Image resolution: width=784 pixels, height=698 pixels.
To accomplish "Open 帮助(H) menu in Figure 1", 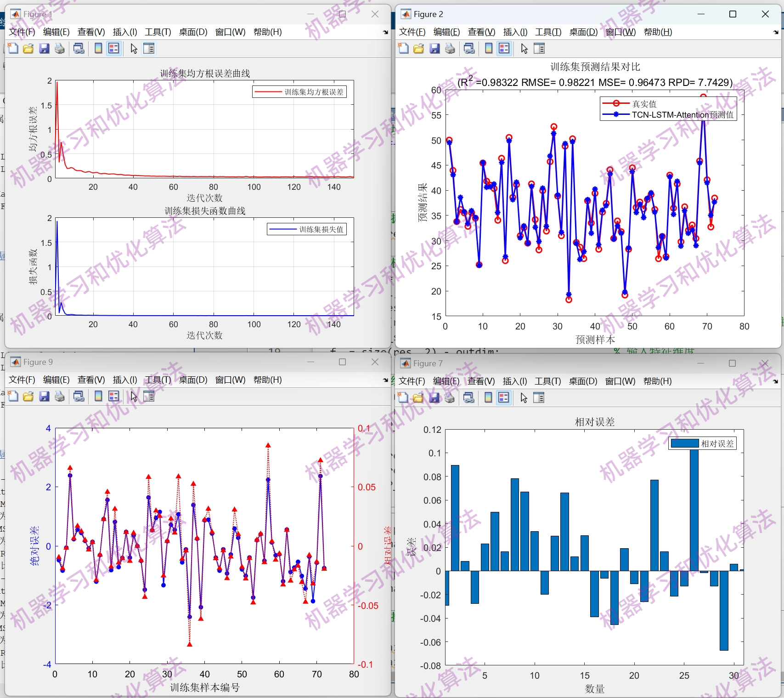I will point(267,32).
